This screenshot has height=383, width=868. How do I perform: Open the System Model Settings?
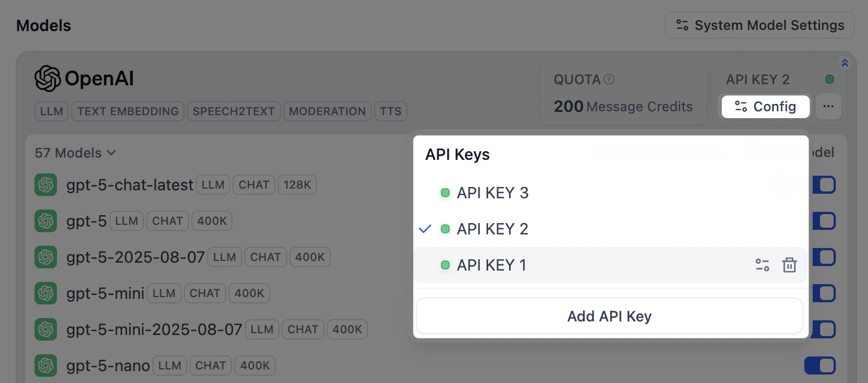[x=759, y=25]
